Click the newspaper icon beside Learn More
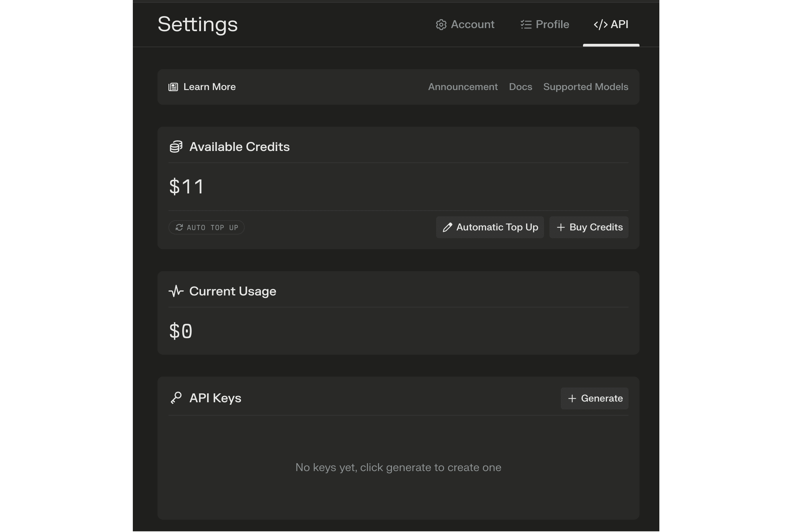 click(173, 87)
